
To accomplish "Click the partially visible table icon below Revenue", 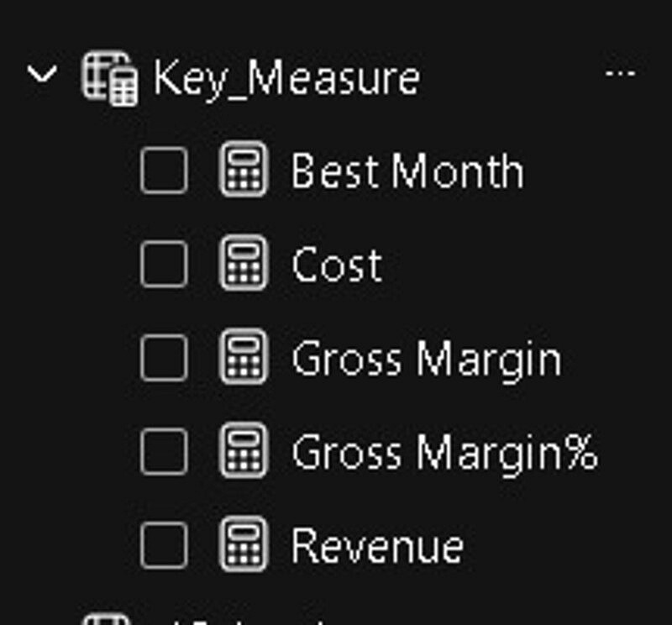I will coord(107,620).
